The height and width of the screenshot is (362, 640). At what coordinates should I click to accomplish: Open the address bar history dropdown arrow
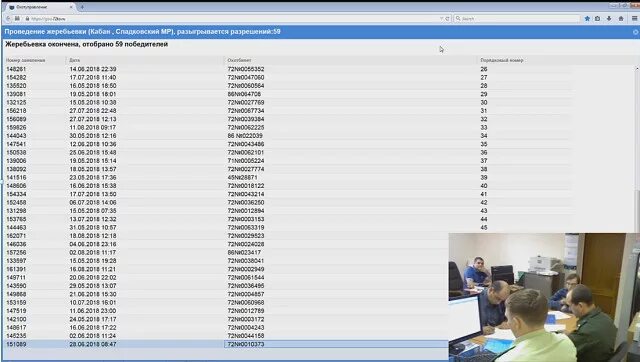coord(441,19)
